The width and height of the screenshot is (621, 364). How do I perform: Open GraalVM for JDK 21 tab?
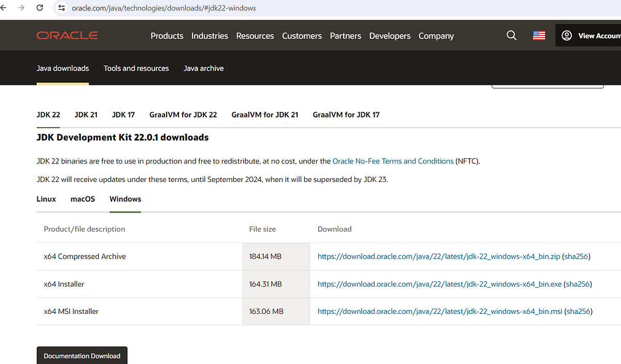265,115
